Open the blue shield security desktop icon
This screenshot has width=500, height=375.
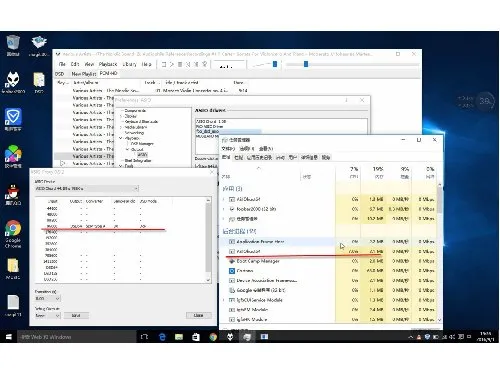pyautogui.click(x=13, y=119)
